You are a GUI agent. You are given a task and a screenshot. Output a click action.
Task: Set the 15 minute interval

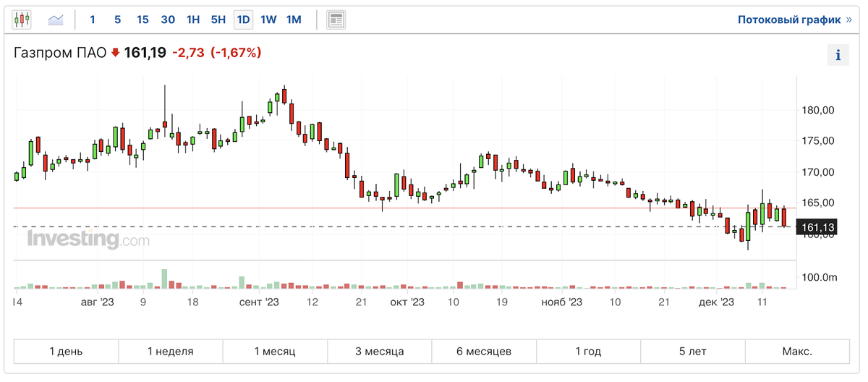(x=142, y=20)
